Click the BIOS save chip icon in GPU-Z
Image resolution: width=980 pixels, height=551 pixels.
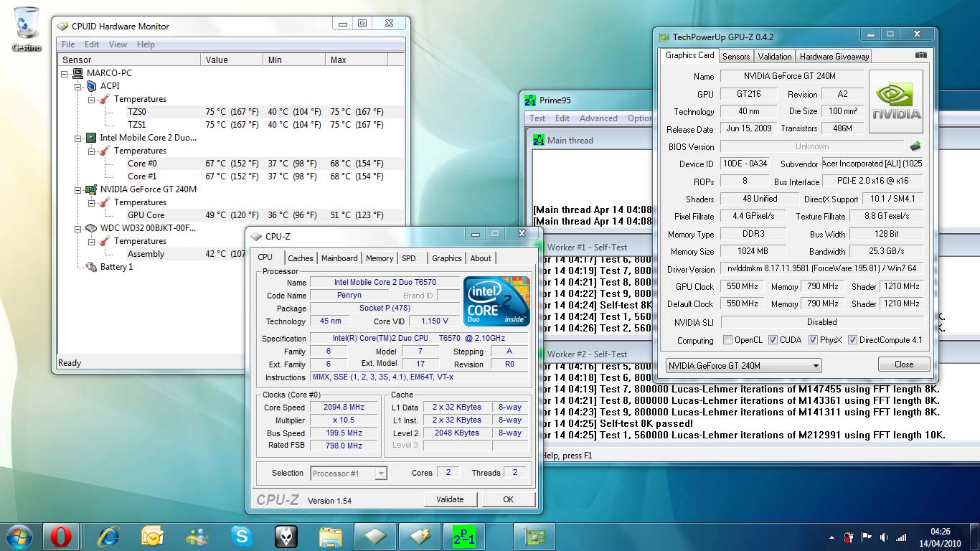pyautogui.click(x=915, y=146)
